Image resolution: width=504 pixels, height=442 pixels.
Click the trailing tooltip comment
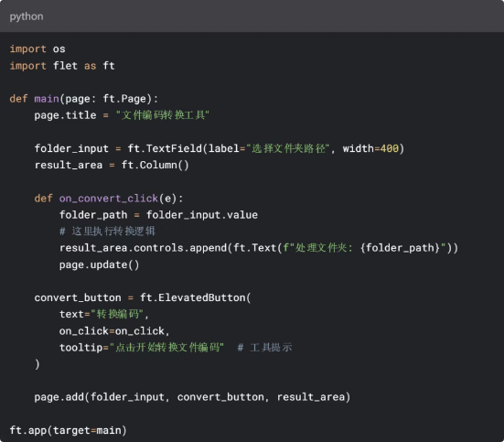[x=264, y=348]
